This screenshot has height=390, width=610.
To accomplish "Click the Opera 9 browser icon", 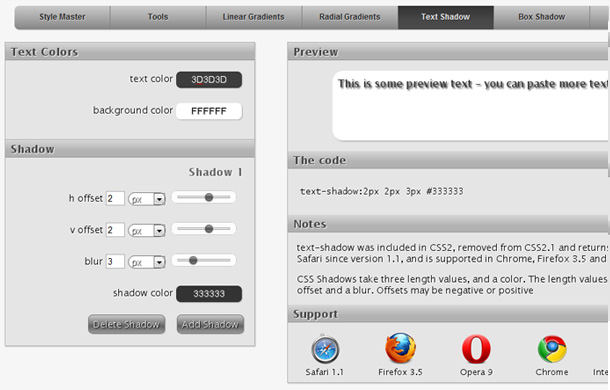I will tap(476, 349).
